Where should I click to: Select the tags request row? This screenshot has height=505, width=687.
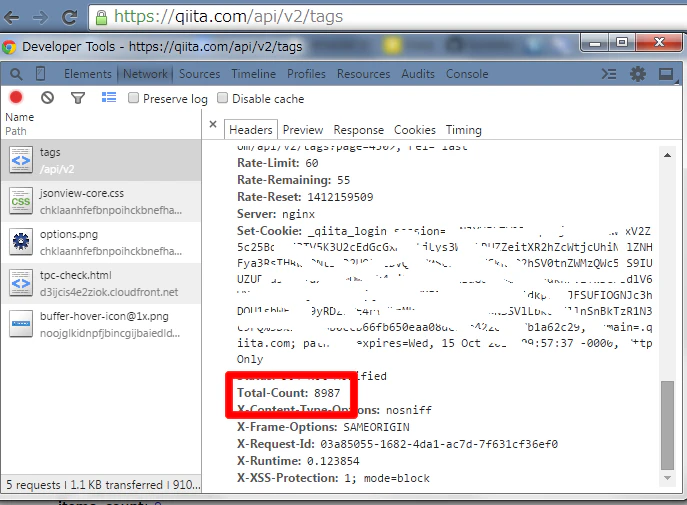point(101,160)
